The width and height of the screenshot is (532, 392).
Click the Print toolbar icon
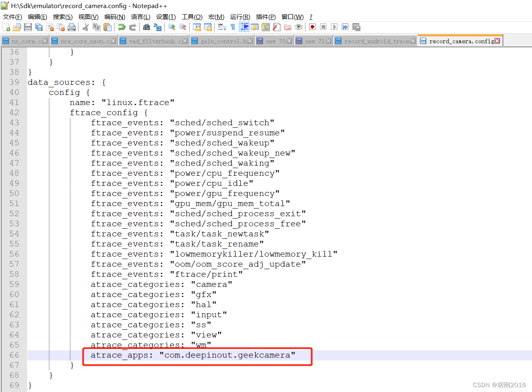point(72,27)
